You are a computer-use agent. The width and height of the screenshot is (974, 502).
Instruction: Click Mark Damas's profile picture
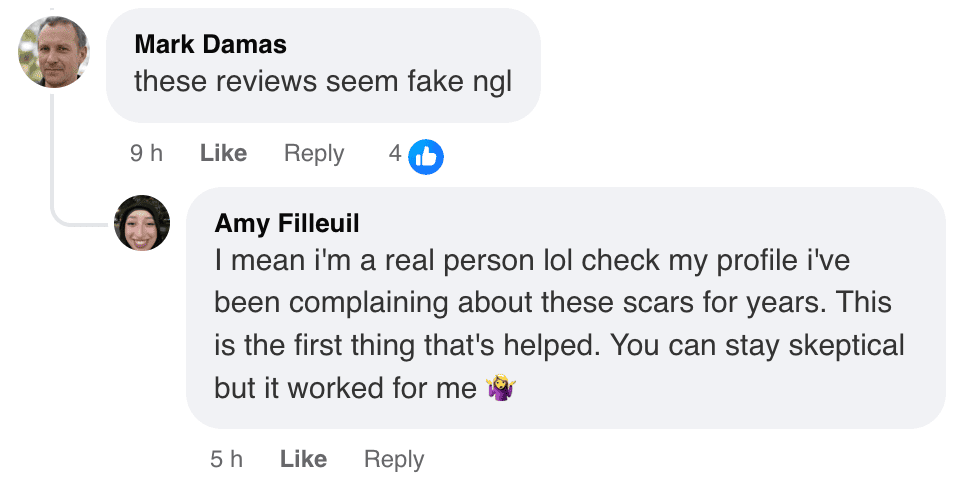click(54, 52)
